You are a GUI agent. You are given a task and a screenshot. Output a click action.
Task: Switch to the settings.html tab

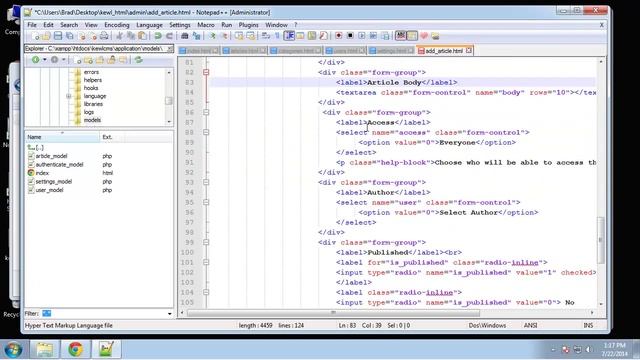tap(391, 51)
